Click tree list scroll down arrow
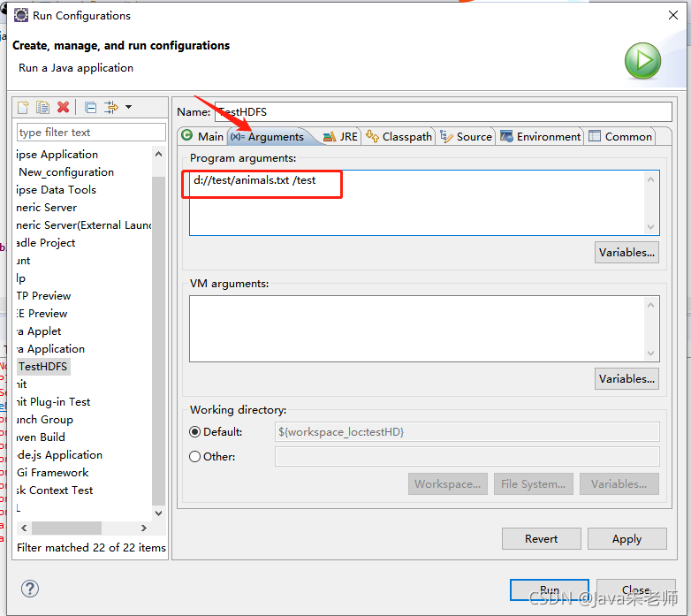 click(159, 513)
